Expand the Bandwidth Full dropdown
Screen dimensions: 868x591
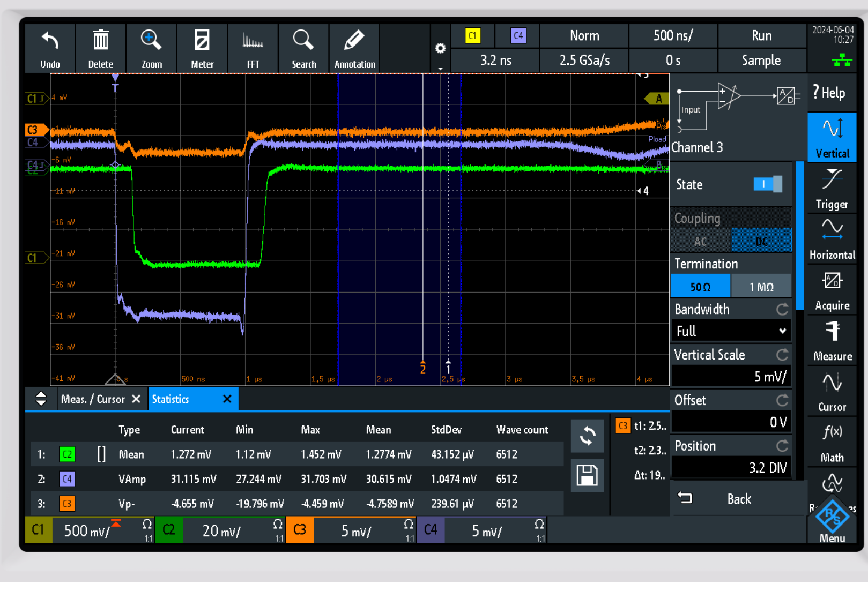[731, 331]
